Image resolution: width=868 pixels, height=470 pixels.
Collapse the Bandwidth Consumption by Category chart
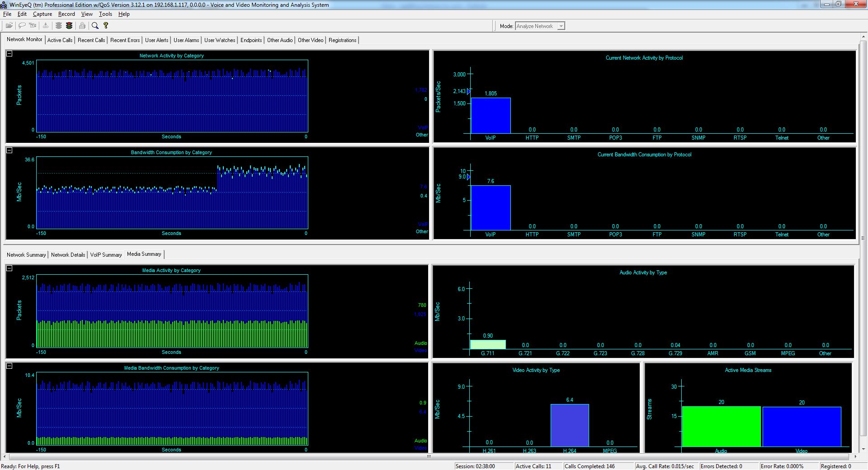[x=9, y=150]
